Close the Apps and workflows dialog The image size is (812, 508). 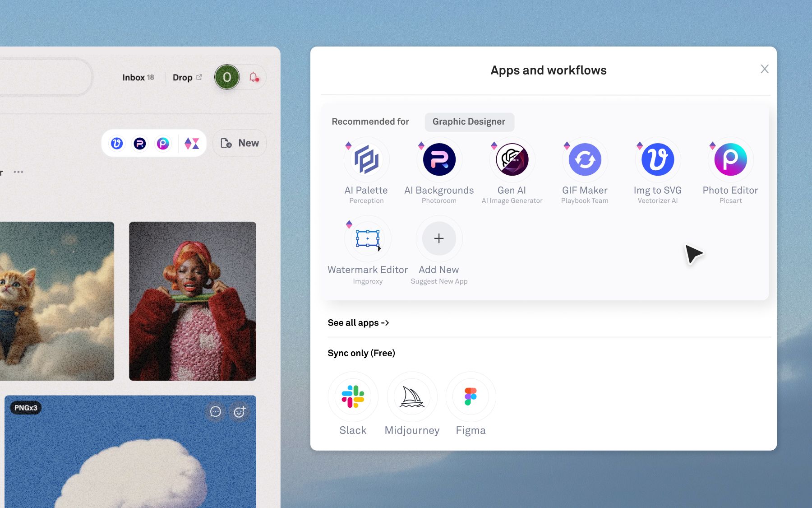[764, 69]
